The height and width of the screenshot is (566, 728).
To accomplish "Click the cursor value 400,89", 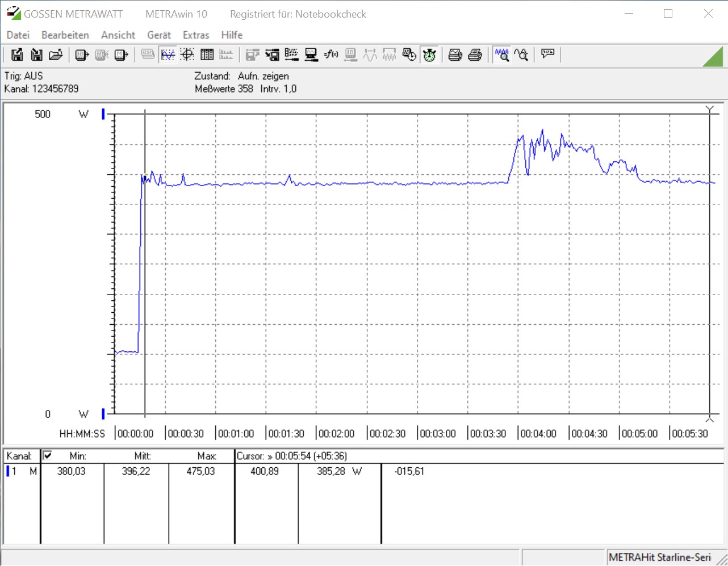I will 265,471.
